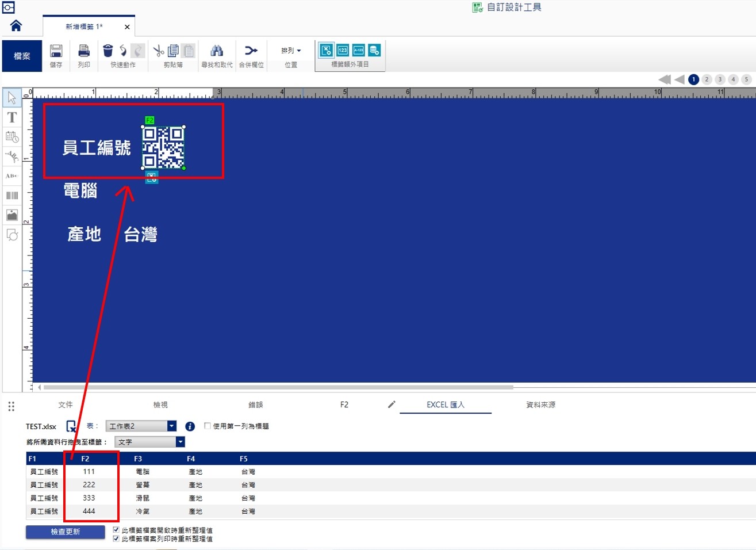Go to label page 4

point(733,79)
